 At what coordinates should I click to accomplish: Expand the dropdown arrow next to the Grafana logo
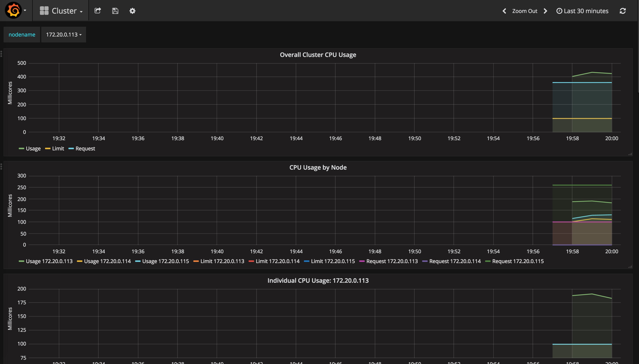click(25, 10)
